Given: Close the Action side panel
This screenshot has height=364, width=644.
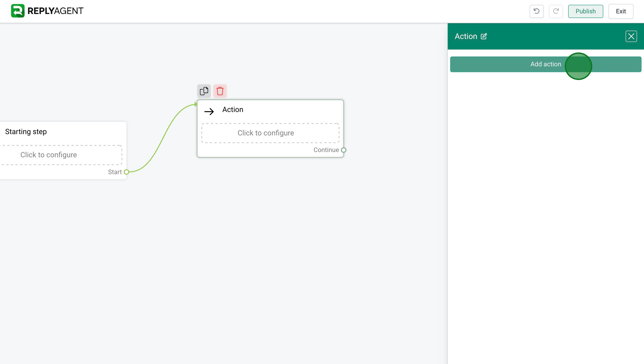Looking at the screenshot, I should click(631, 37).
